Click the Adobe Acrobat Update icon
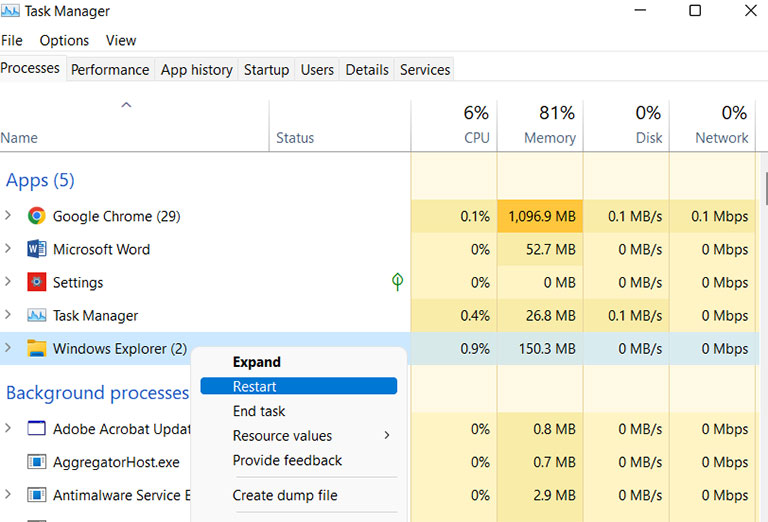This screenshot has height=522, width=768. [x=37, y=428]
